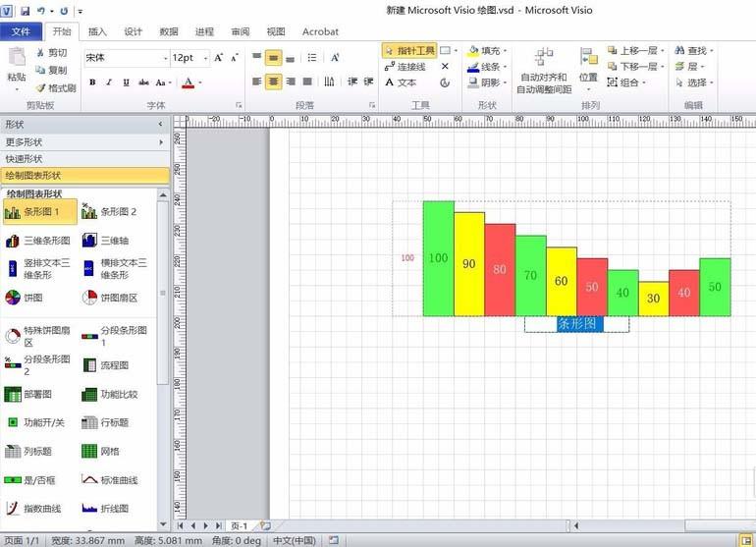Click the 折线图 line graph shape

point(110,509)
